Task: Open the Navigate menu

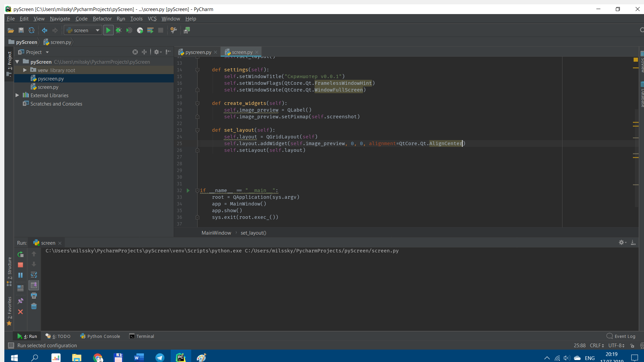Action: [x=60, y=19]
